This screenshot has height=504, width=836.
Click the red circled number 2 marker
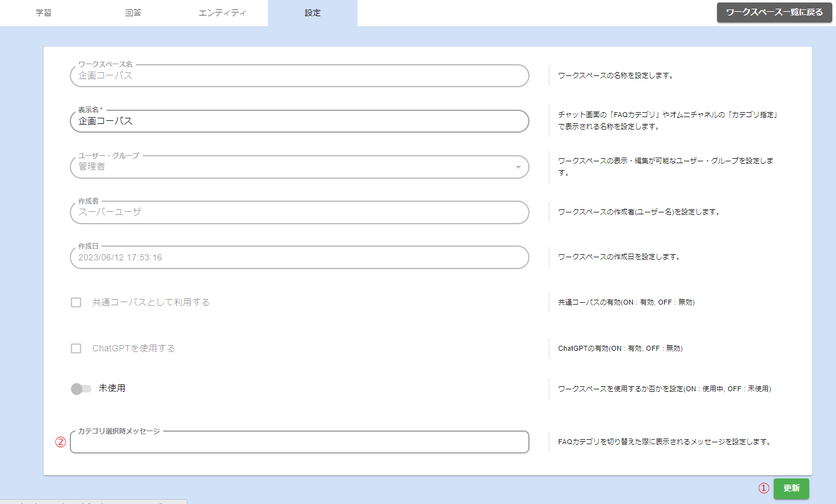click(x=60, y=442)
